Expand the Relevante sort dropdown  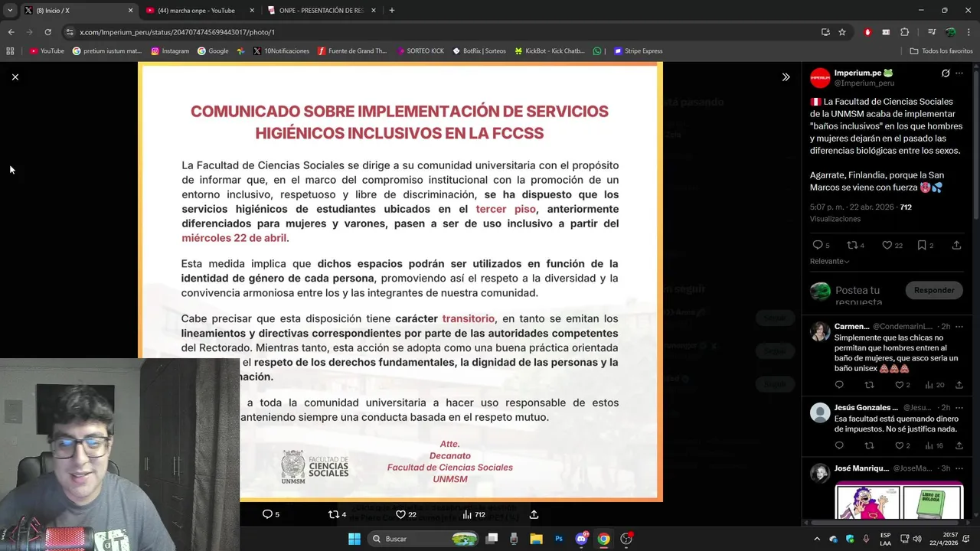coord(830,261)
